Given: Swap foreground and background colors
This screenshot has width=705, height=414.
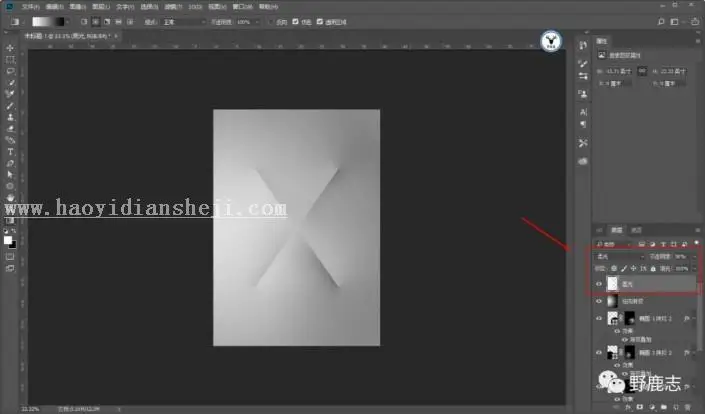Looking at the screenshot, I should [x=14, y=231].
